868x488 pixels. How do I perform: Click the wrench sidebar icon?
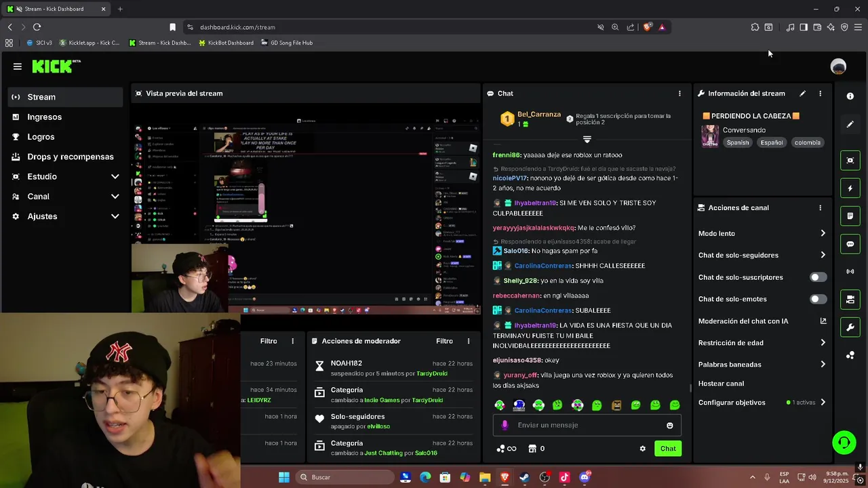(x=850, y=327)
